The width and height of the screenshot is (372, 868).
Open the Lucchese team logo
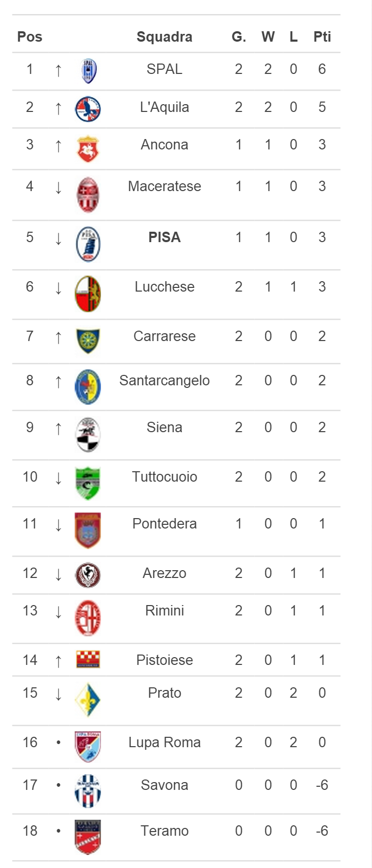coord(88,294)
